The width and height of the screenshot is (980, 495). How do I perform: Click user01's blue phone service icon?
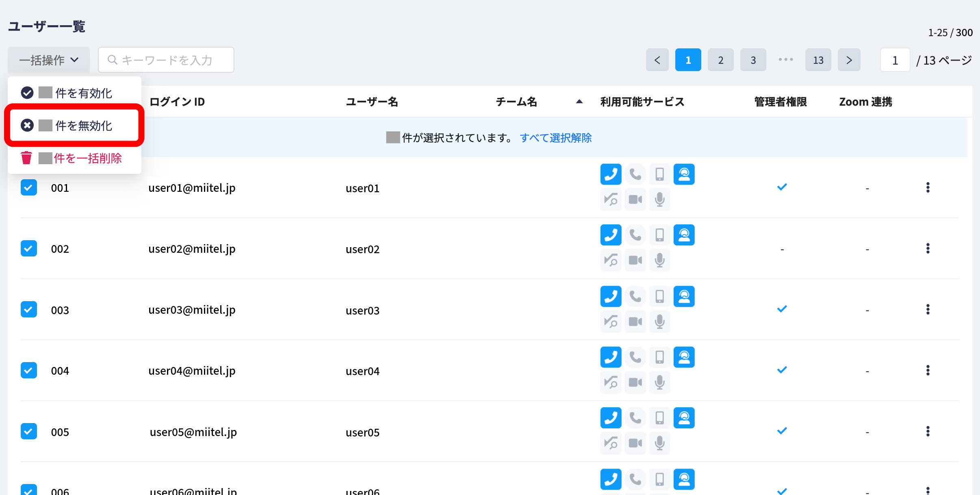pyautogui.click(x=611, y=174)
